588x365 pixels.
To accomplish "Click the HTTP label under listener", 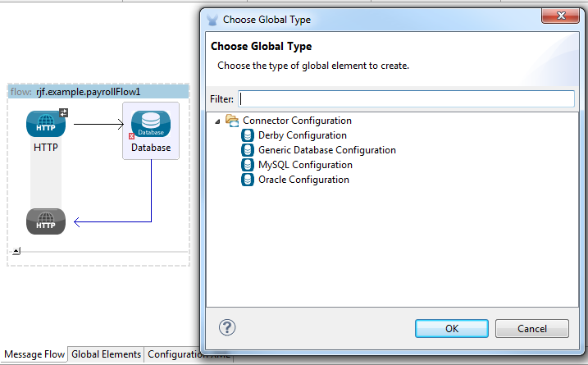I will 46,148.
